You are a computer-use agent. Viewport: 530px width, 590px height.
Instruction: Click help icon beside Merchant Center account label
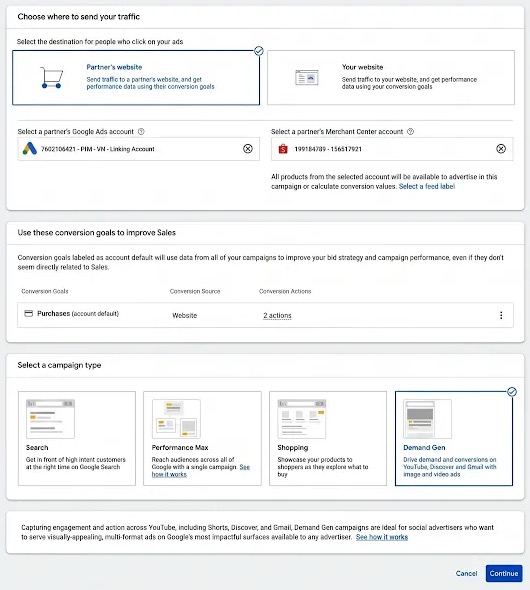[x=410, y=131]
